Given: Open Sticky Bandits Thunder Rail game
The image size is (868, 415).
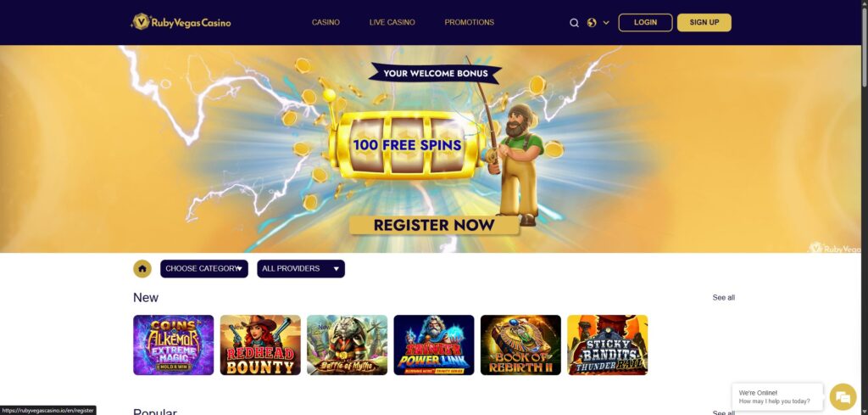Looking at the screenshot, I should (x=607, y=345).
